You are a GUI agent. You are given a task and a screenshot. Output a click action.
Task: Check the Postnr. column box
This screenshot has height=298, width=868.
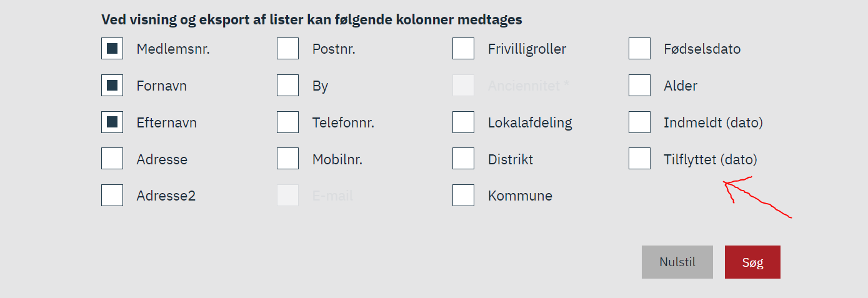coord(287,49)
